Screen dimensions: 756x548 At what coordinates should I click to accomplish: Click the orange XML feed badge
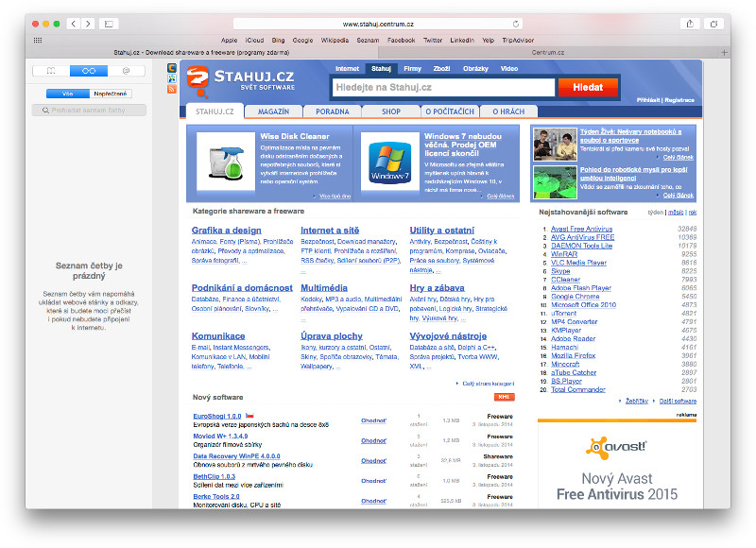(x=505, y=397)
